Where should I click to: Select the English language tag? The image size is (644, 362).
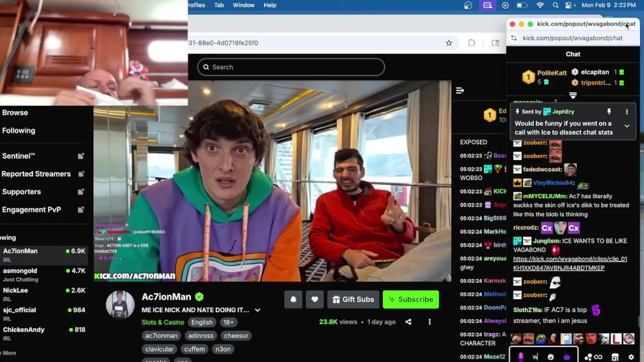202,322
